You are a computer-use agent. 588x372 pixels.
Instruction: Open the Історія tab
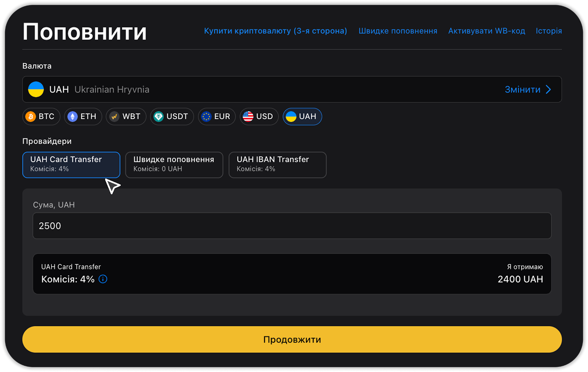click(548, 31)
